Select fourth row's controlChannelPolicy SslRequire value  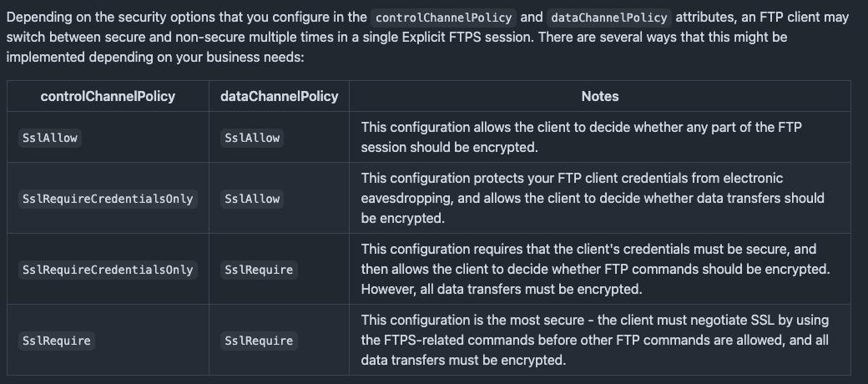57,341
